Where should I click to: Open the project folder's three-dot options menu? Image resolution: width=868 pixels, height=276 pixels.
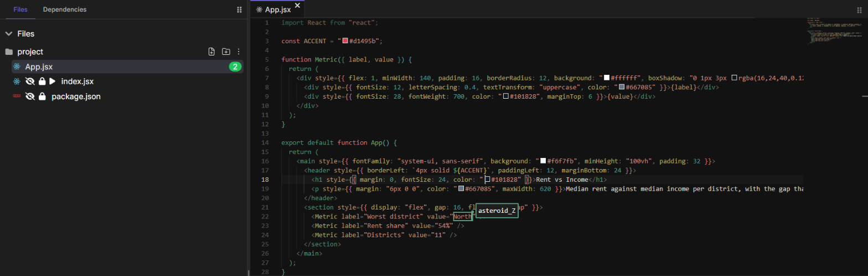pyautogui.click(x=239, y=52)
